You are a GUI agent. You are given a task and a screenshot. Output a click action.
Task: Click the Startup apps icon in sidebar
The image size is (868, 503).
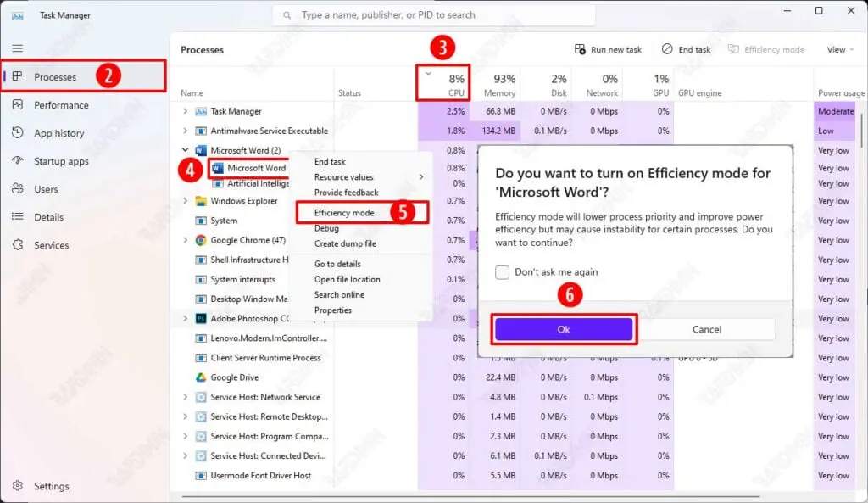coord(18,160)
